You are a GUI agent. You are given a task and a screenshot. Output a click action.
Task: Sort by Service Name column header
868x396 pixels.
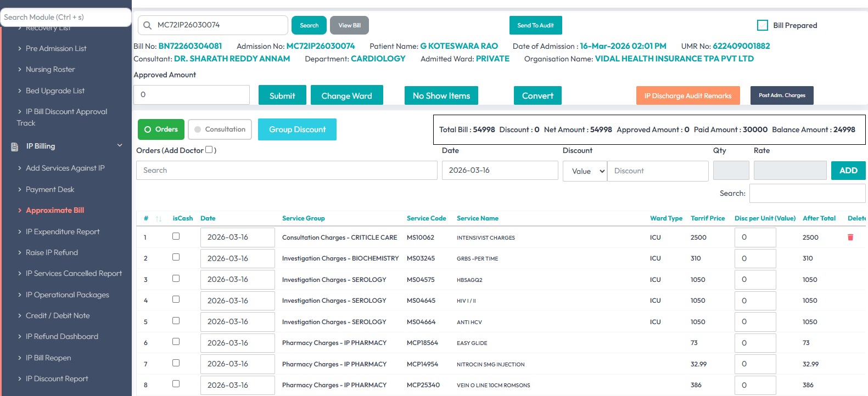tap(478, 218)
